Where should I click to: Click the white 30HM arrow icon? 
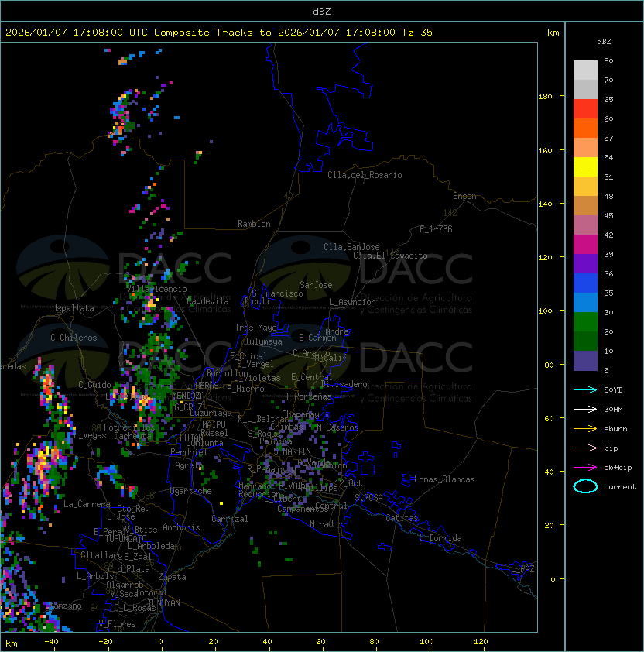click(x=585, y=409)
